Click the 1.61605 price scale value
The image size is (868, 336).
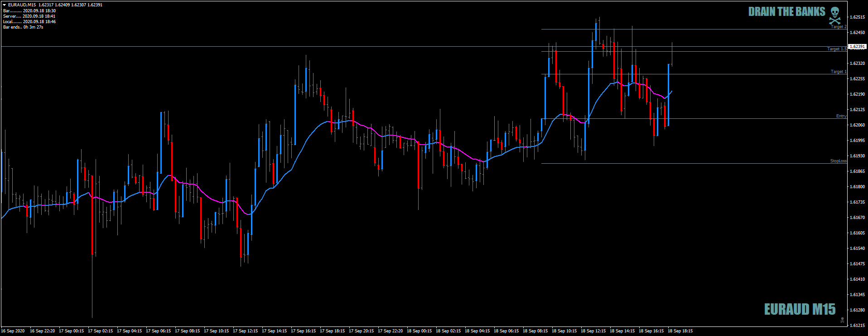[857, 233]
